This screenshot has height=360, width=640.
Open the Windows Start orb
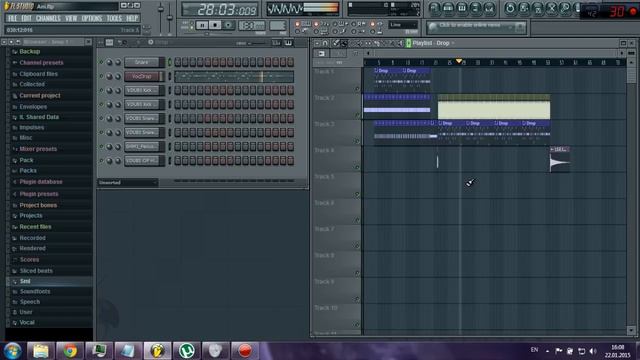point(12,351)
